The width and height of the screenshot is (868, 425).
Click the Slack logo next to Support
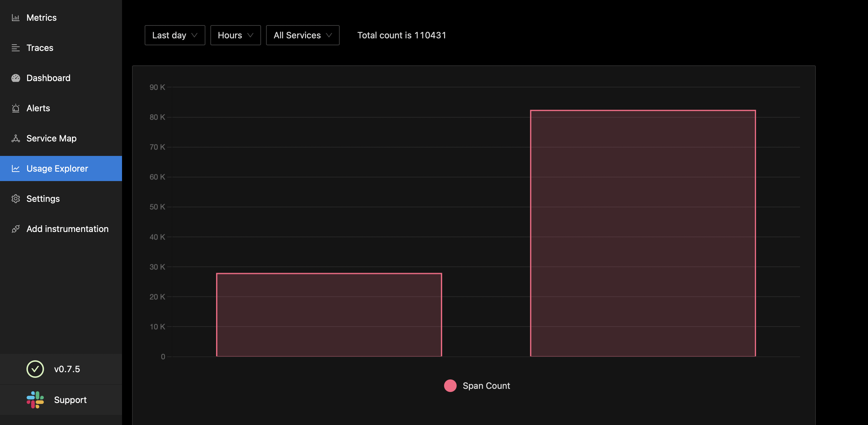point(35,400)
